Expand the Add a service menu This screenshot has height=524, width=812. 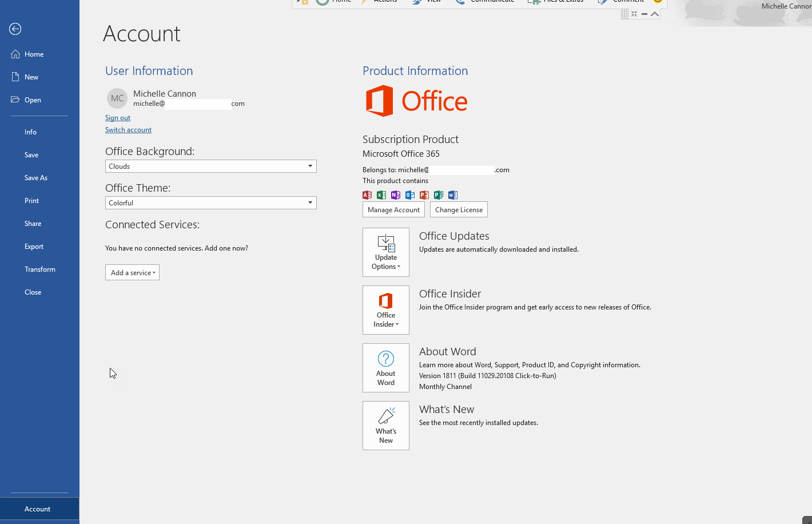pos(132,273)
